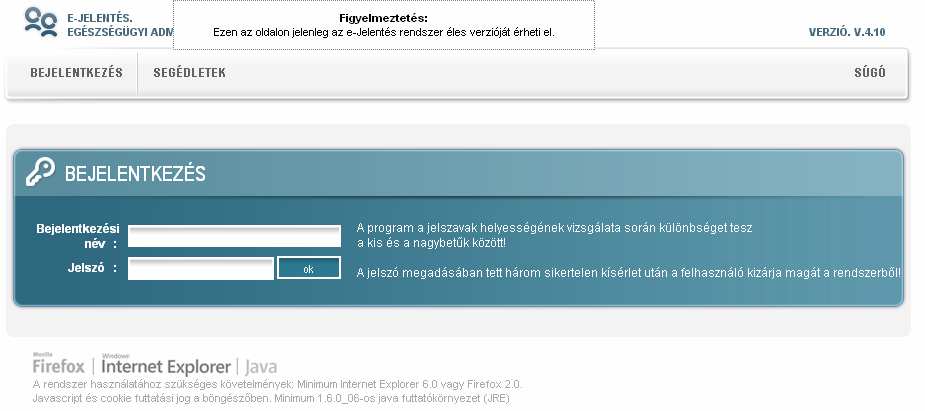Click the system requirements line about Internet Explorer 6.0
Image resolution: width=925 pixels, height=411 pixels.
[277, 384]
